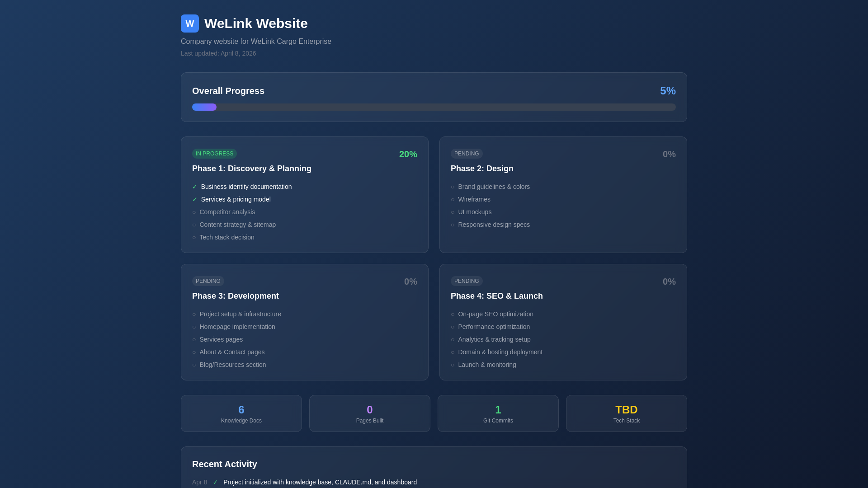This screenshot has height=488, width=868.
Task: Select Homepage implementation task
Action: pos(237,327)
